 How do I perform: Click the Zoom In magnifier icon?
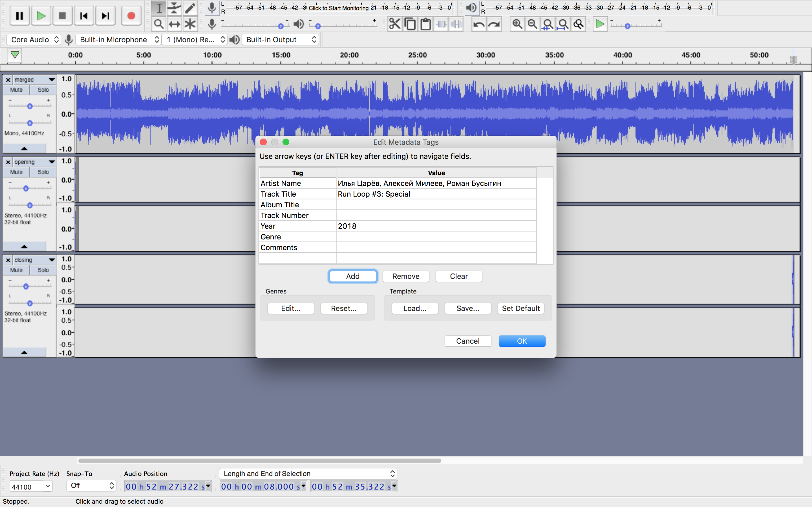click(x=517, y=24)
